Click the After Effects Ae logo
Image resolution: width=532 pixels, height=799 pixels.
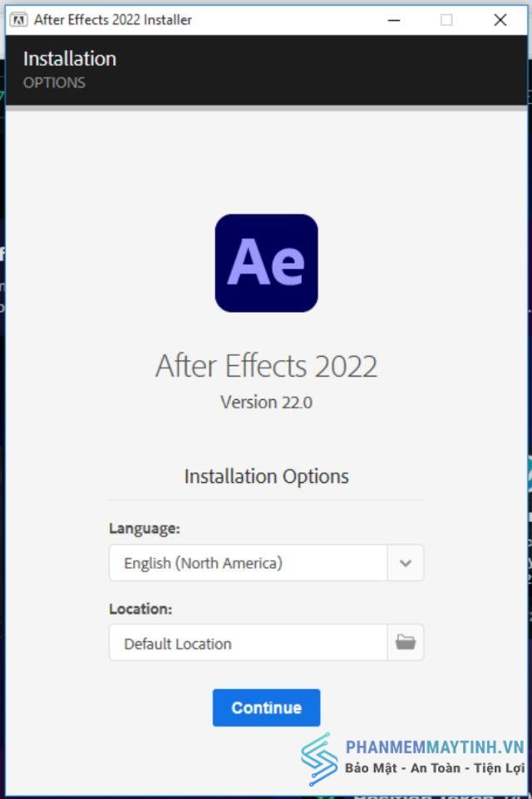(x=267, y=263)
